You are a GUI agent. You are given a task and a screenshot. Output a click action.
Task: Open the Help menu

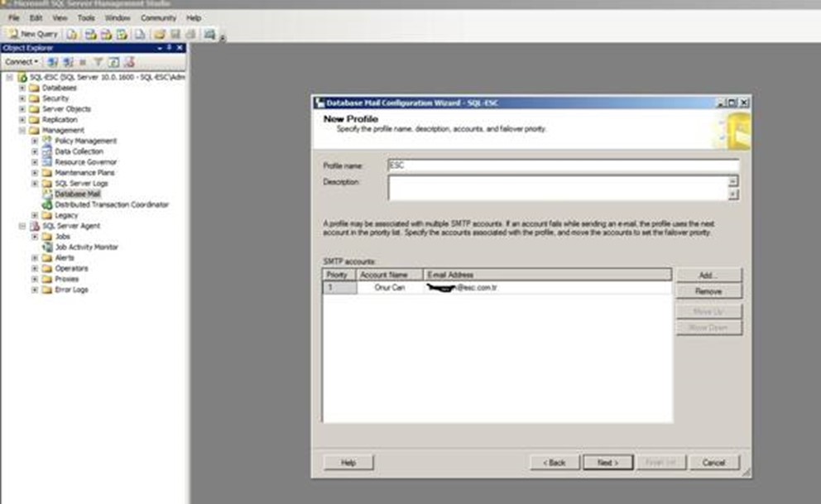coord(194,18)
